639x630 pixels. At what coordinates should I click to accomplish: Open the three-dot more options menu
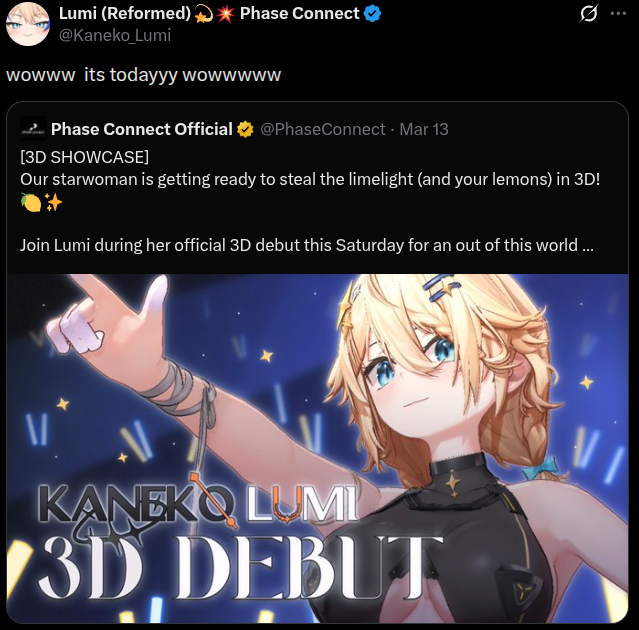point(618,13)
